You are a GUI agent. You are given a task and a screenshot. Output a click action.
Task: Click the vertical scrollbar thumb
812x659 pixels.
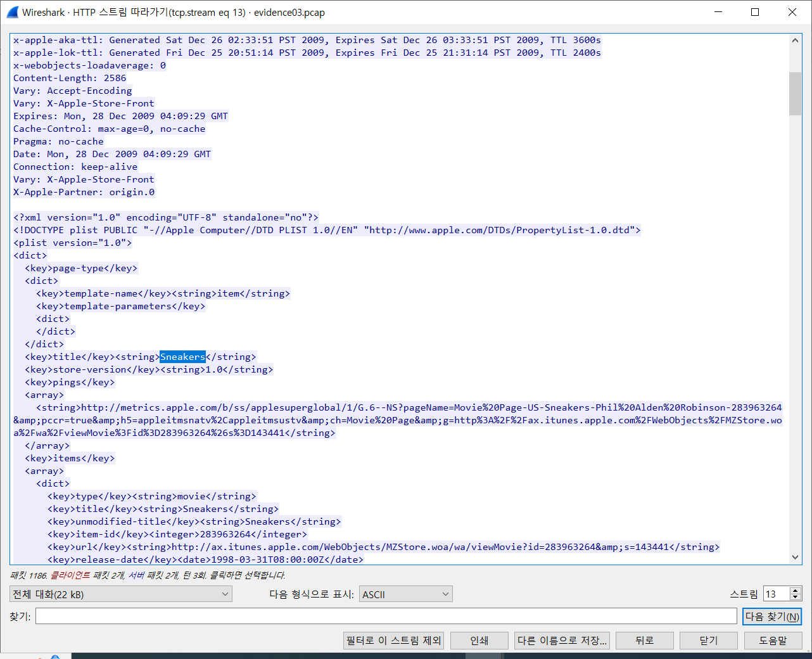click(796, 94)
